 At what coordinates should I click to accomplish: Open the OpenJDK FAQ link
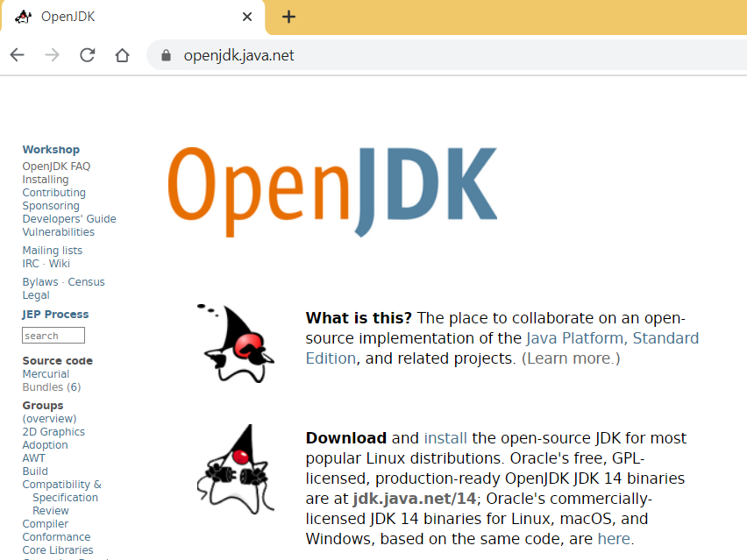pyautogui.click(x=56, y=167)
